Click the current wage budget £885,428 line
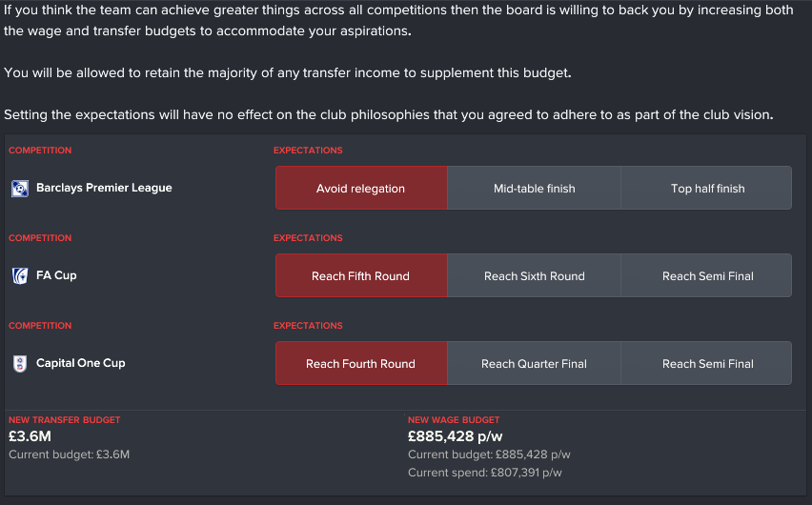Image resolution: width=812 pixels, height=505 pixels. click(489, 454)
